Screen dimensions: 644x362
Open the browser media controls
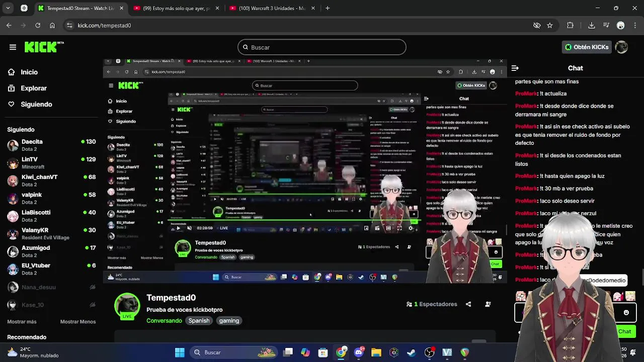[x=606, y=25]
